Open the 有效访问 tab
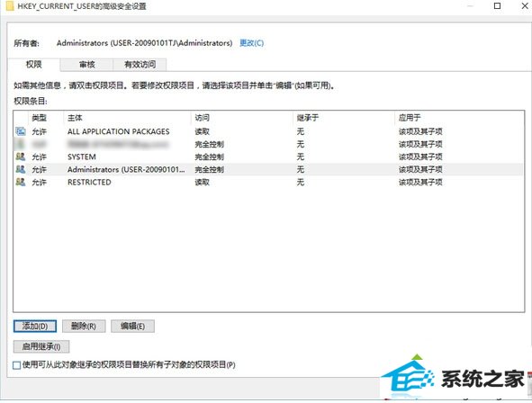 point(140,65)
